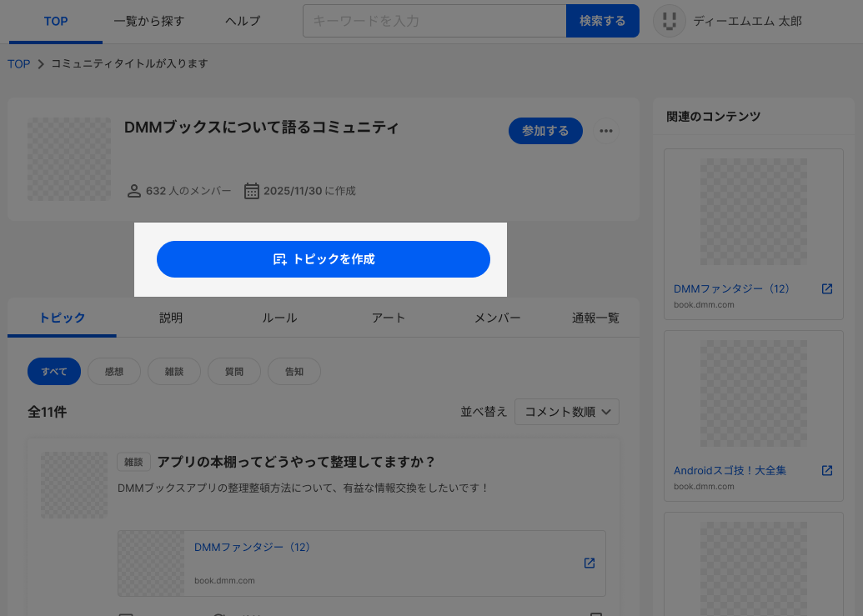
Task: Expand the コメント数順 sort dropdown
Action: (x=566, y=412)
